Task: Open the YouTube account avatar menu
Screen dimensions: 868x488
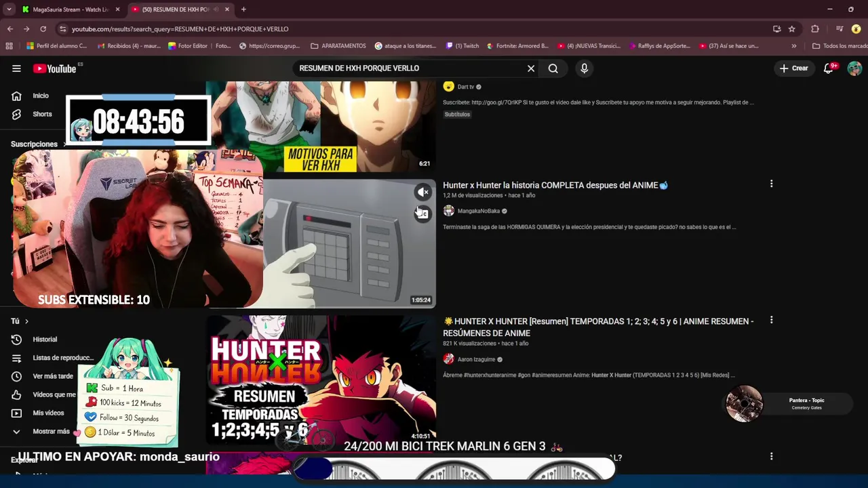Action: [x=854, y=68]
